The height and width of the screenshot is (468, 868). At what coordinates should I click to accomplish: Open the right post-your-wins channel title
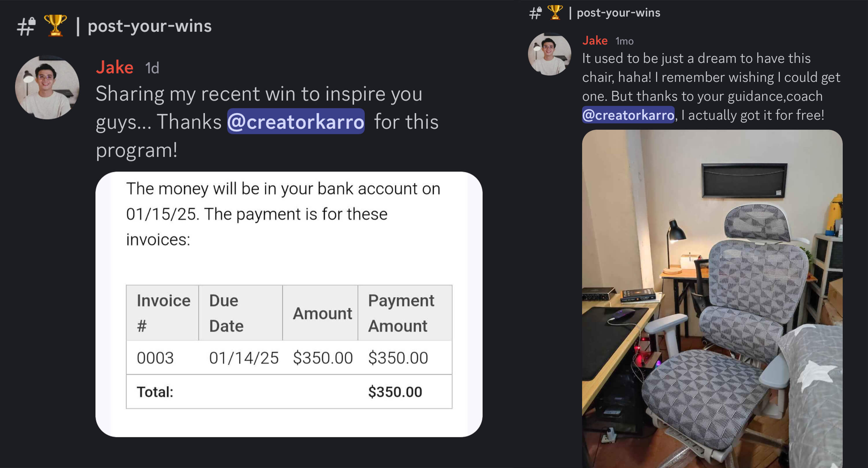[x=618, y=13]
